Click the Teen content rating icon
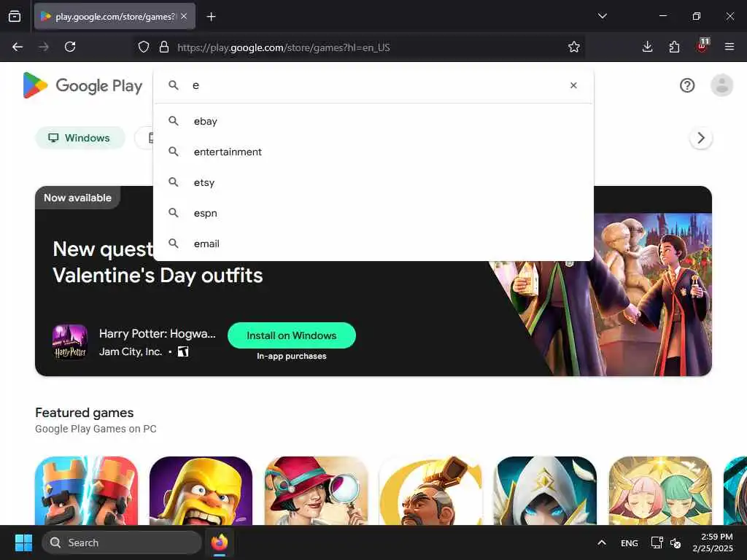Screen dimensions: 747x560 [183, 352]
